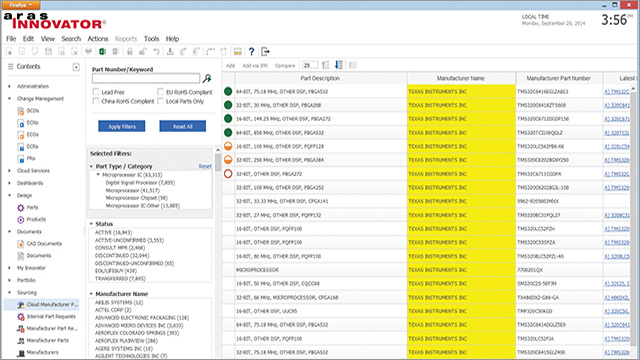The height and width of the screenshot is (360, 640).
Task: Enable the Local Parts Only checkbox
Action: point(160,101)
